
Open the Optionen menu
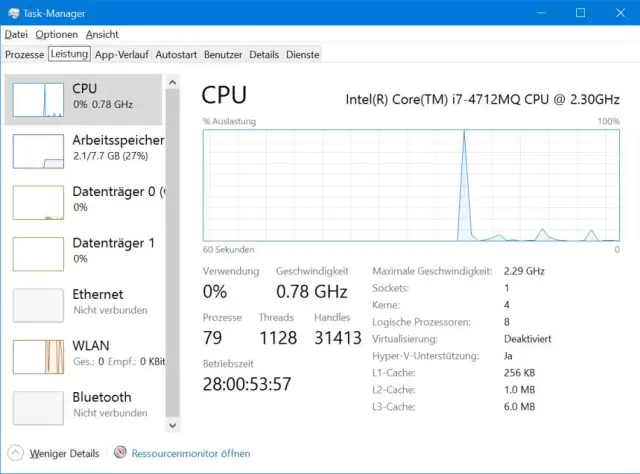[56, 34]
